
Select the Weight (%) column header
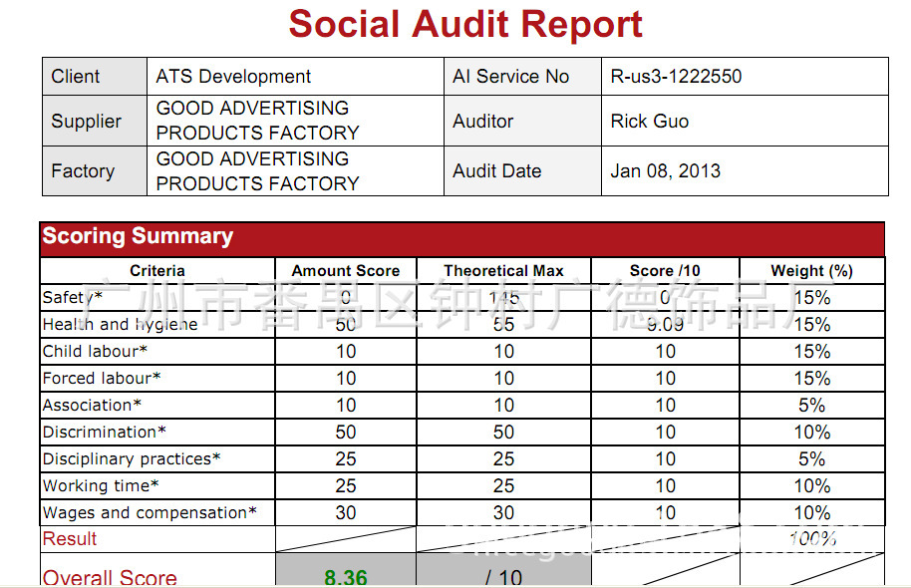point(811,271)
